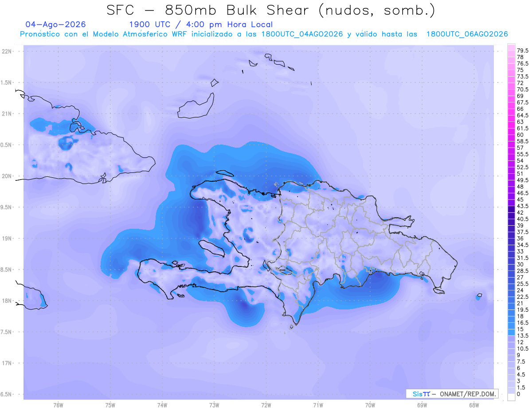Screen dimensions: 532x411
Task: Click latitude axis label '20N'
Action: [x=7, y=176]
